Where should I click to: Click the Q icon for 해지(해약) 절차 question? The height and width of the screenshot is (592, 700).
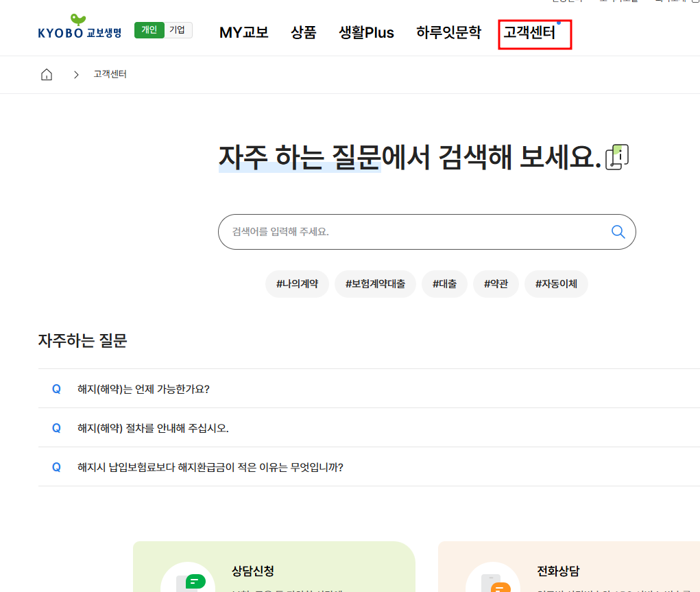pyautogui.click(x=56, y=428)
